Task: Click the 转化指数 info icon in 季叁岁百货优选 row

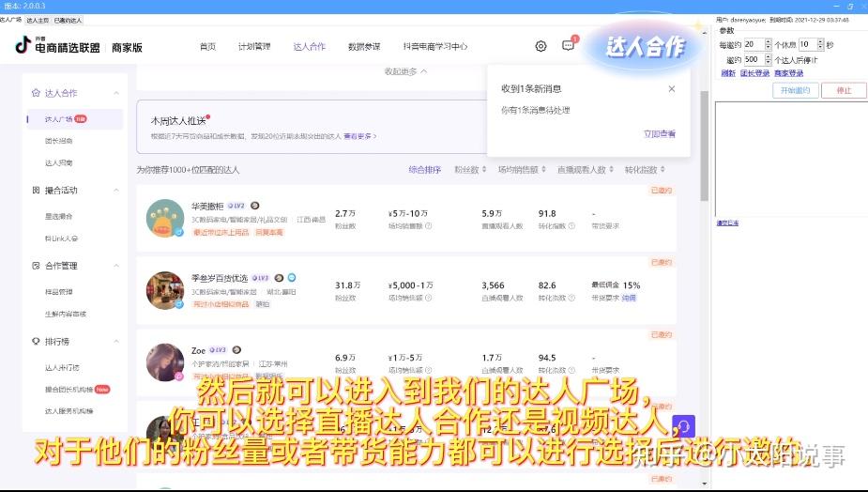Action: pos(571,298)
